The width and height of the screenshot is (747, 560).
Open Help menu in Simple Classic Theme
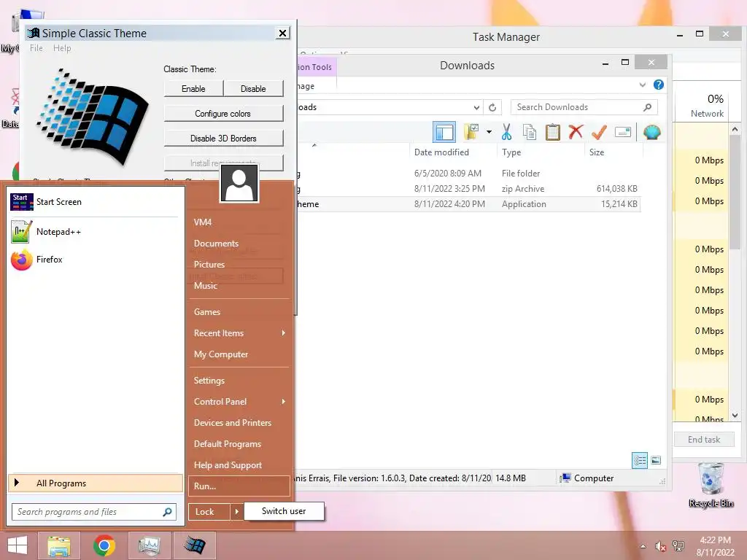(62, 48)
